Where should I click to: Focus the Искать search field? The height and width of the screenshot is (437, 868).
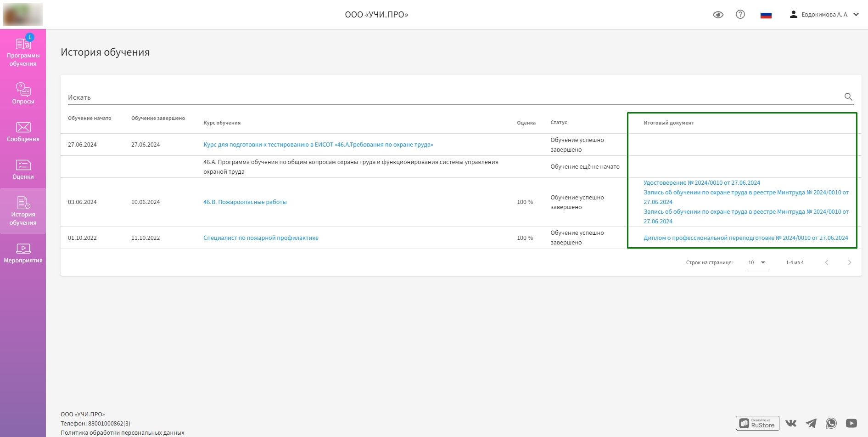point(454,97)
